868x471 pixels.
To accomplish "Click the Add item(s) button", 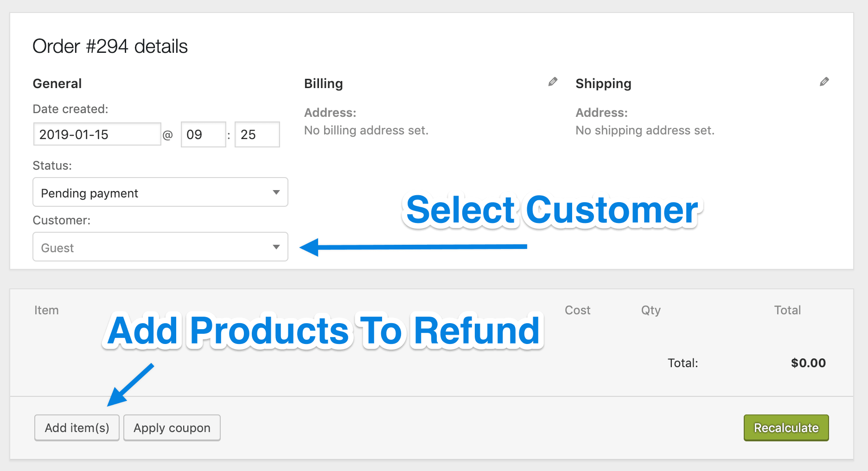I will pos(77,428).
